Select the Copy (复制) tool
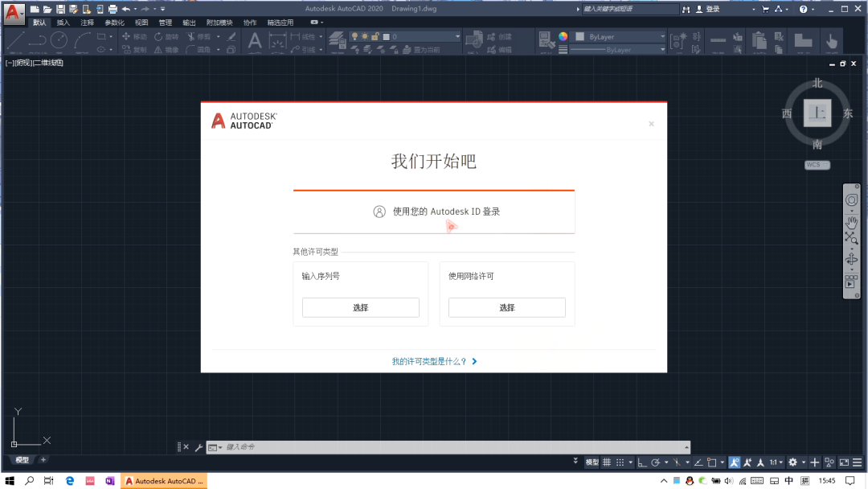The height and width of the screenshot is (489, 868). click(134, 49)
